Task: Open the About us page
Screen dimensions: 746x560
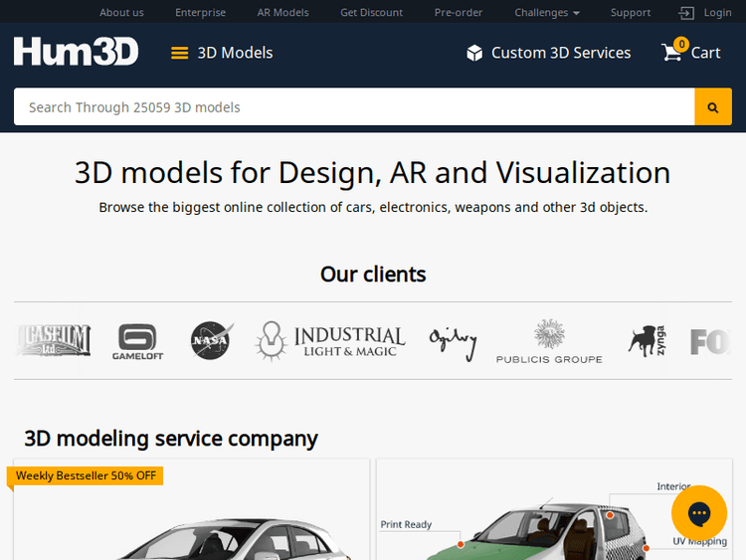Action: coord(121,13)
